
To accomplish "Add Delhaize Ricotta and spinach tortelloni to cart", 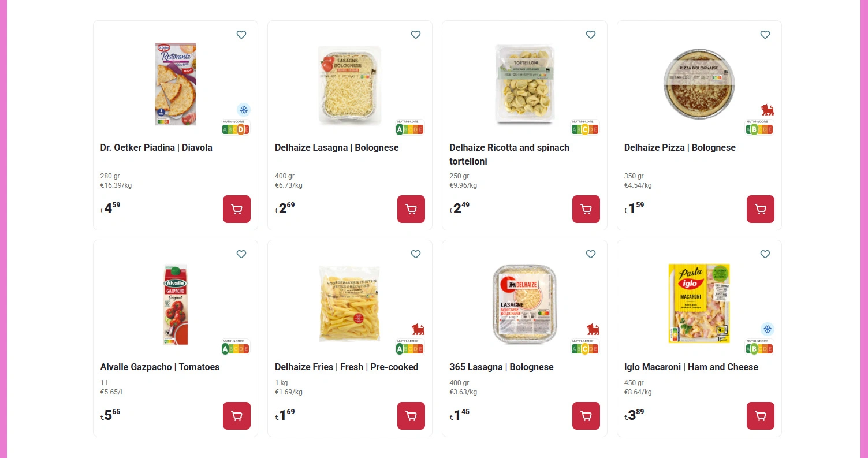I will [x=586, y=209].
